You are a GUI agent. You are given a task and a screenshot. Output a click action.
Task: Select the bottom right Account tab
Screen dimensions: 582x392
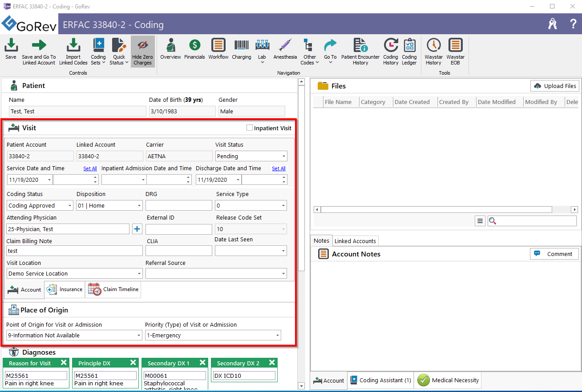pos(329,380)
